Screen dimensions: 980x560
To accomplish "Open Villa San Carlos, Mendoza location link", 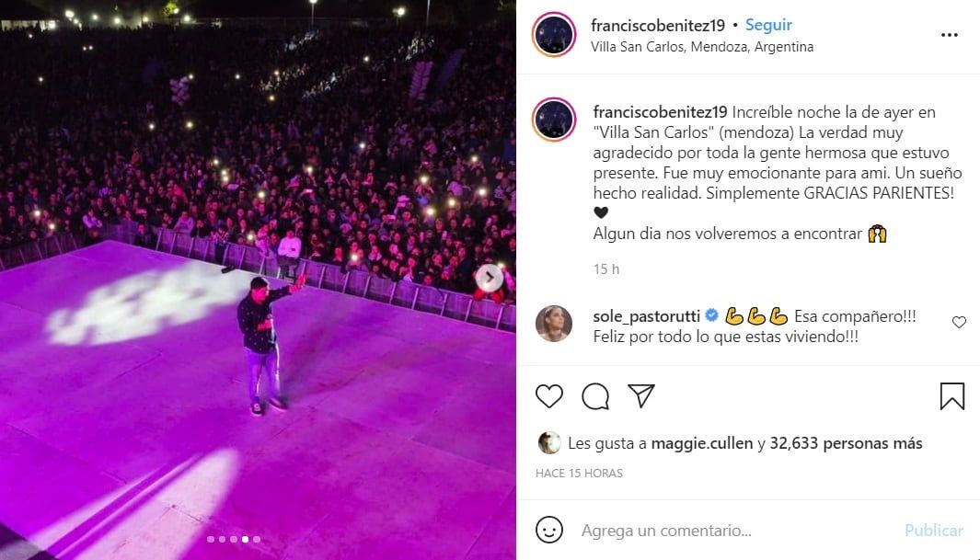I will (x=702, y=47).
